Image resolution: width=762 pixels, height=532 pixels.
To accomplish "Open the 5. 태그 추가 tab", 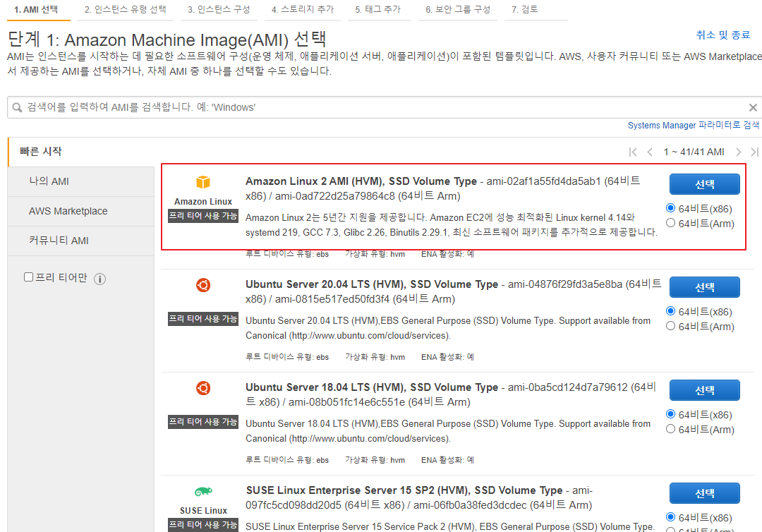I will click(x=378, y=10).
